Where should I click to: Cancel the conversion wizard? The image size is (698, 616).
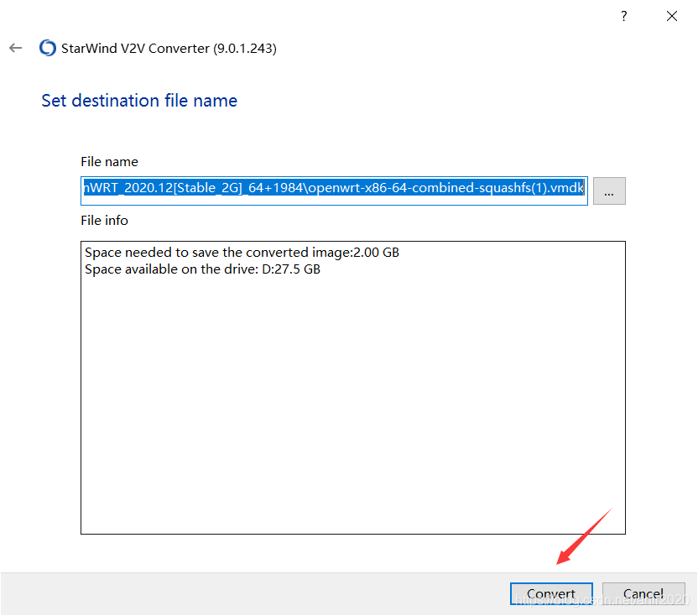pos(643,593)
